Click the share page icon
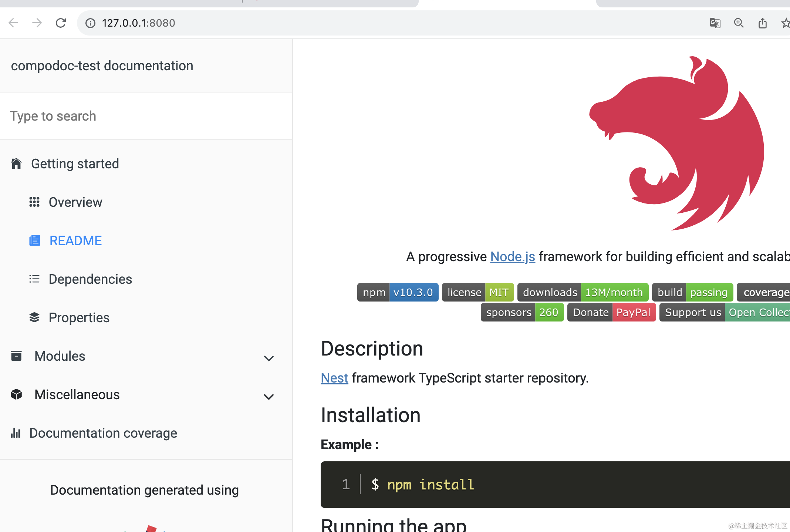The image size is (790, 532). pyautogui.click(x=762, y=23)
